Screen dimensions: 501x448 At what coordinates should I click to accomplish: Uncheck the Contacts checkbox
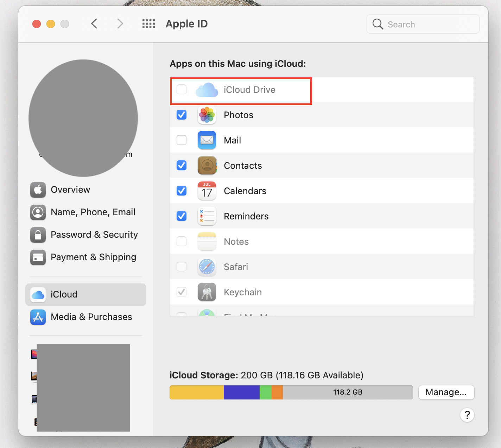pyautogui.click(x=182, y=166)
